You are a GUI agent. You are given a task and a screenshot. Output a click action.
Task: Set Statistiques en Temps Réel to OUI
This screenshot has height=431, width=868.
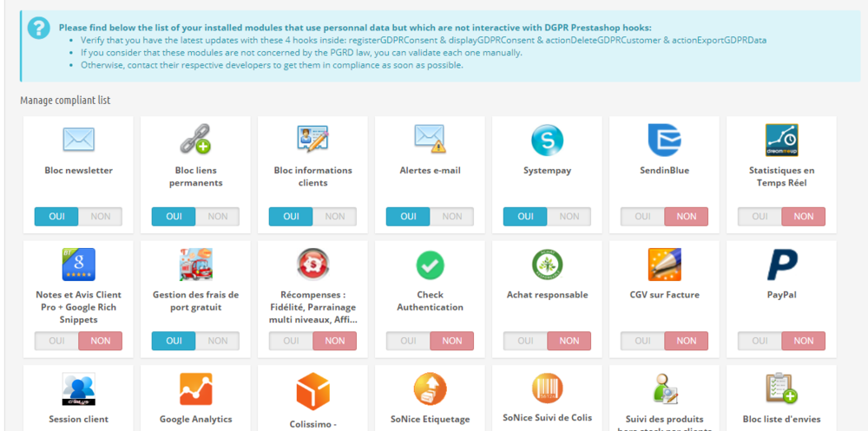coord(760,216)
